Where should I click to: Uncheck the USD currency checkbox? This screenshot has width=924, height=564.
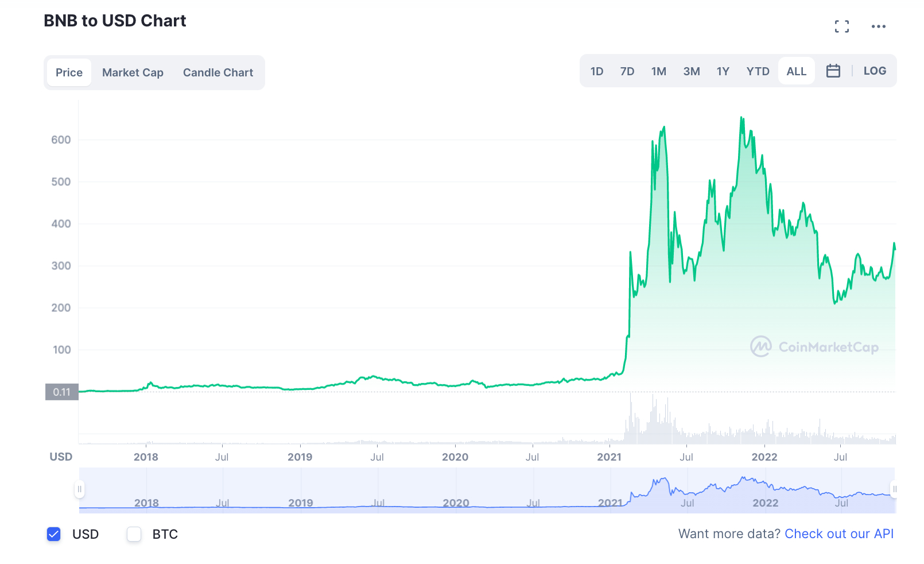click(53, 534)
